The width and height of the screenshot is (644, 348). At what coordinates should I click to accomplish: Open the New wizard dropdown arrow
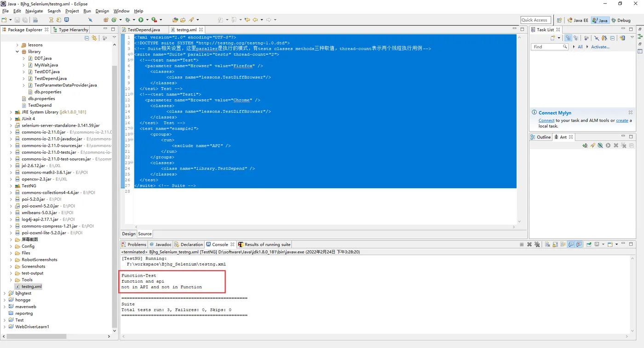(x=10, y=20)
